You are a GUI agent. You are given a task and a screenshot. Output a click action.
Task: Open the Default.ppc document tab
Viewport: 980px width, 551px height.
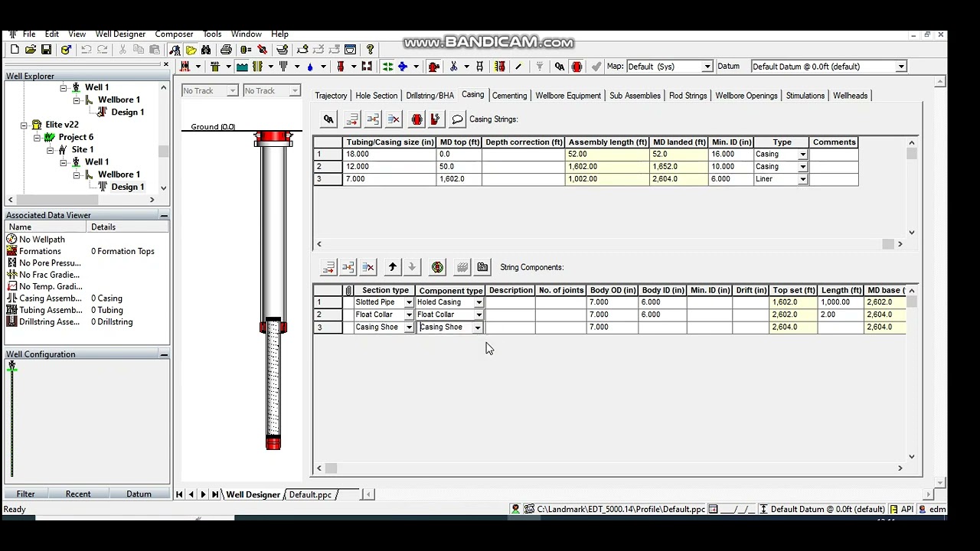click(x=310, y=495)
